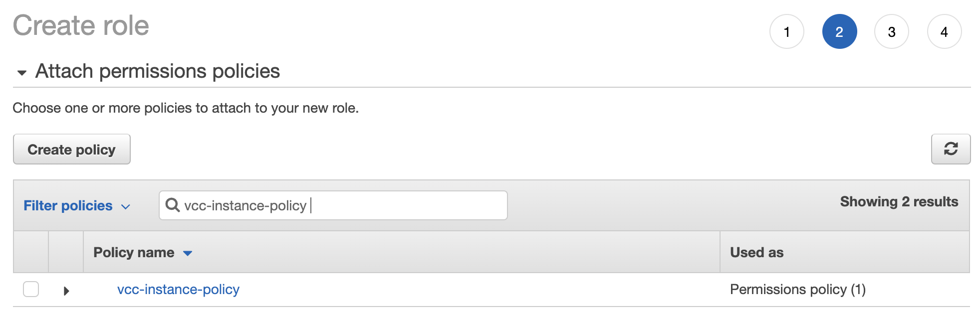Check the vcc-instance-policy checkbox
Screen dimensions: 980x314
point(31,289)
